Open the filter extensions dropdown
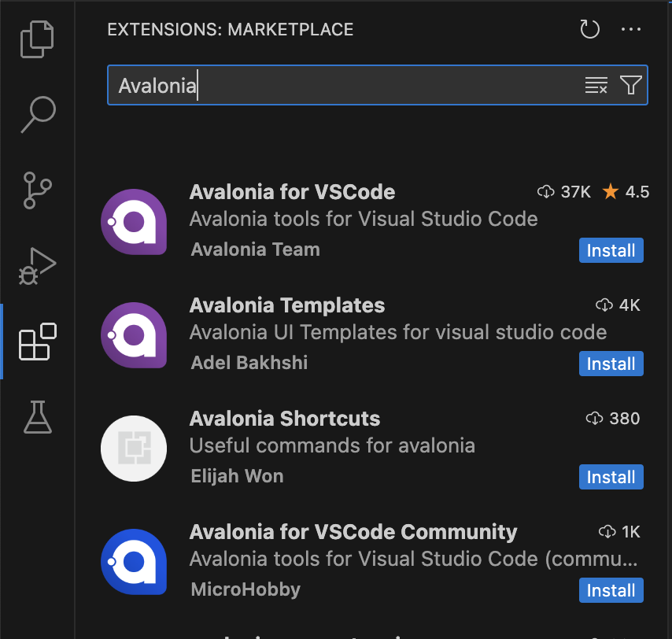The height and width of the screenshot is (639, 672). 630,85
